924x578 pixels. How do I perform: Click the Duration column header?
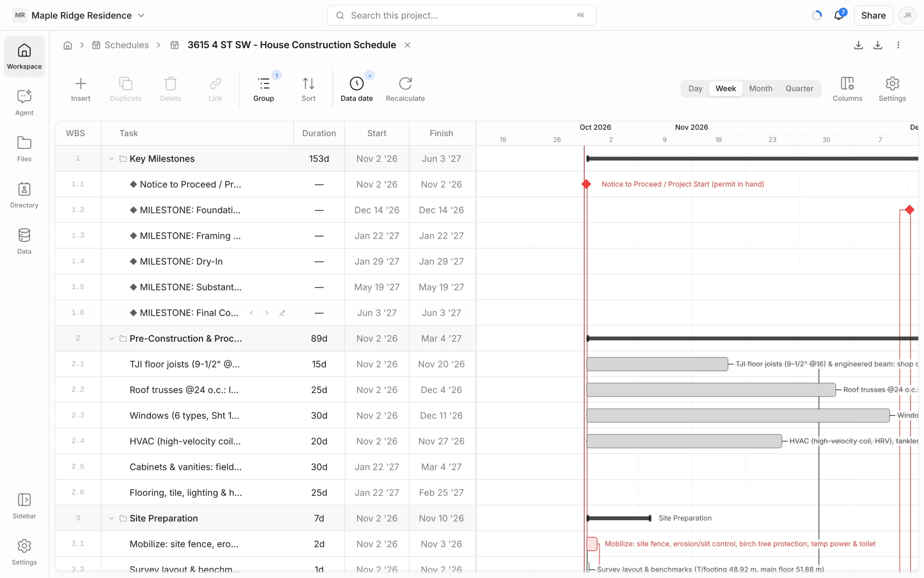[319, 133]
